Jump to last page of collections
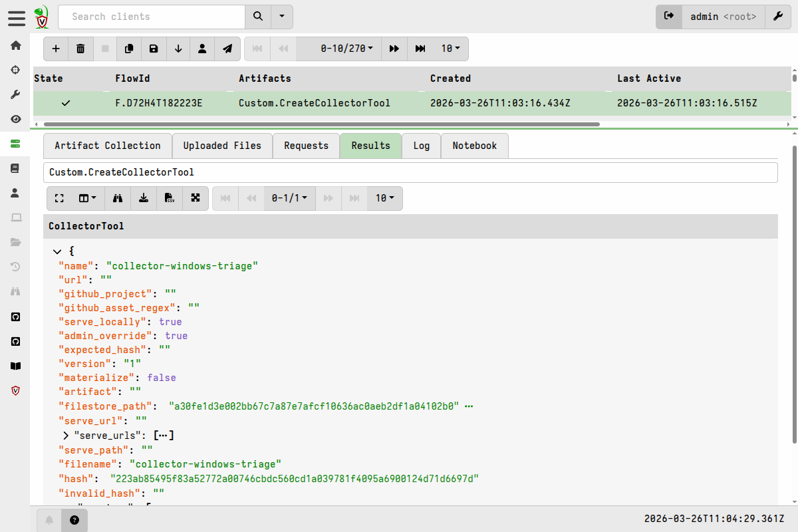The height and width of the screenshot is (532, 798). [x=420, y=49]
